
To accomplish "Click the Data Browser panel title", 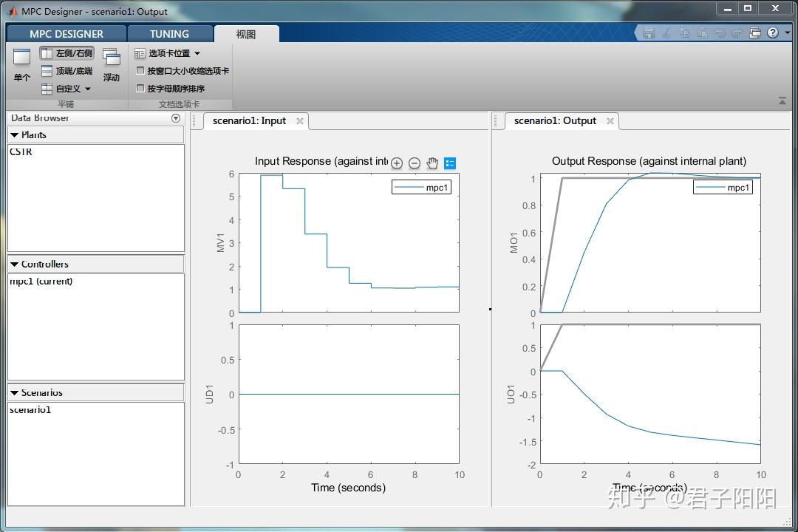I will coord(40,118).
